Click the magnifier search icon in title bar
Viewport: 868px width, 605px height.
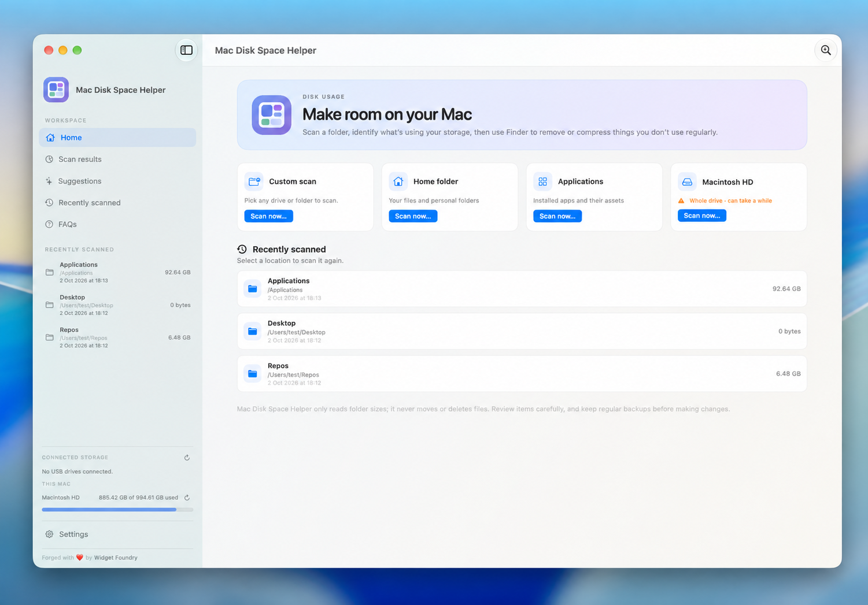(826, 50)
